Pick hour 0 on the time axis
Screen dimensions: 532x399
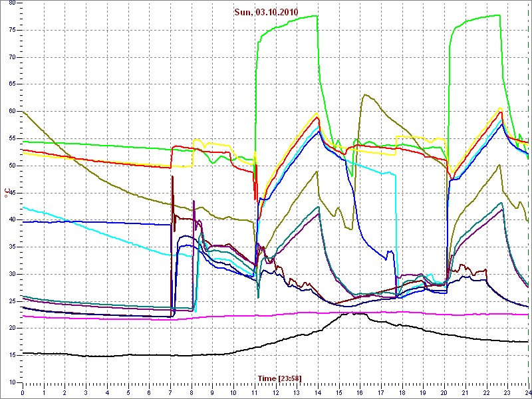23,392
